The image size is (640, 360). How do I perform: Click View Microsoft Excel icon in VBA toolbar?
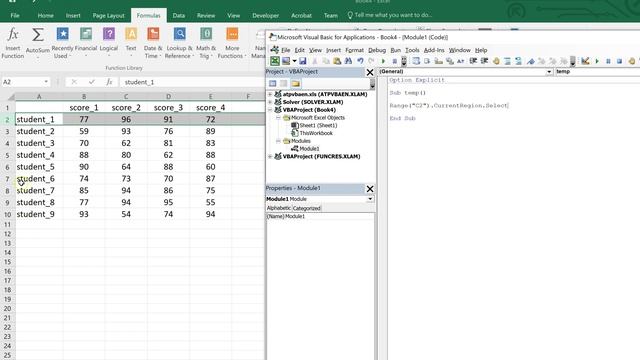[x=275, y=61]
